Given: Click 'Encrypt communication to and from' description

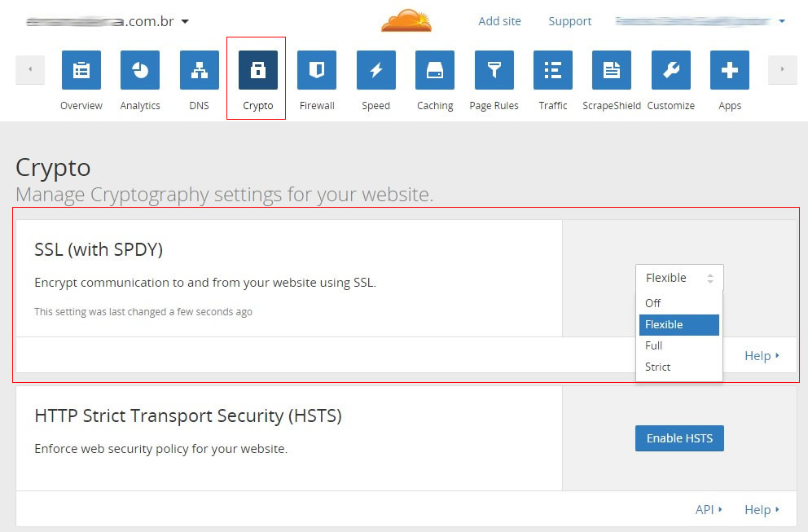Looking at the screenshot, I should pyautogui.click(x=205, y=283).
